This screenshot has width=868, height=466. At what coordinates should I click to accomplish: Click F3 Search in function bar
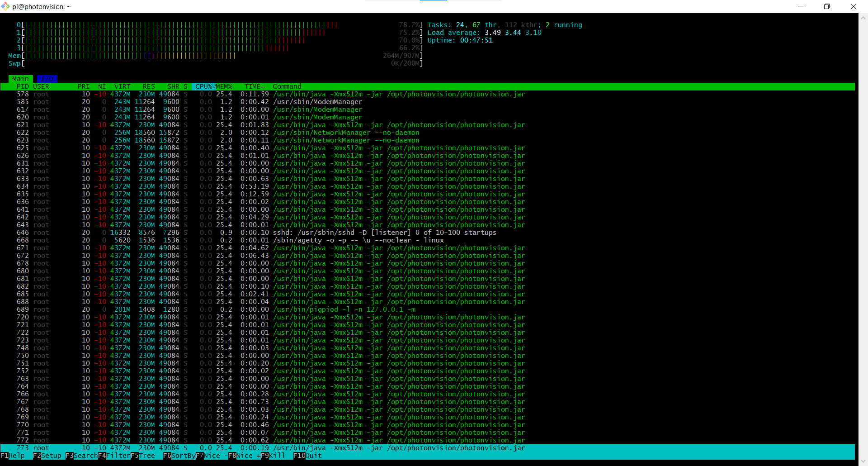coord(81,456)
